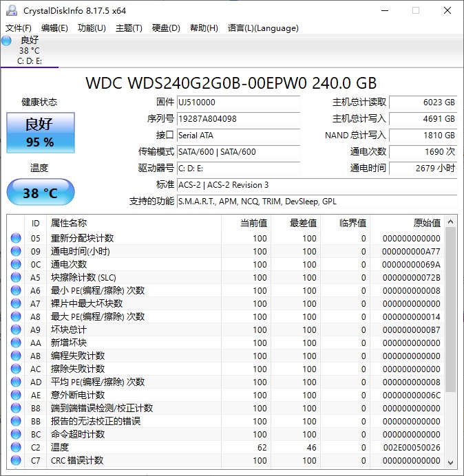The image size is (464, 476).
Task: Click the 主机总计写入 value 4691 GB
Action: pos(423,119)
